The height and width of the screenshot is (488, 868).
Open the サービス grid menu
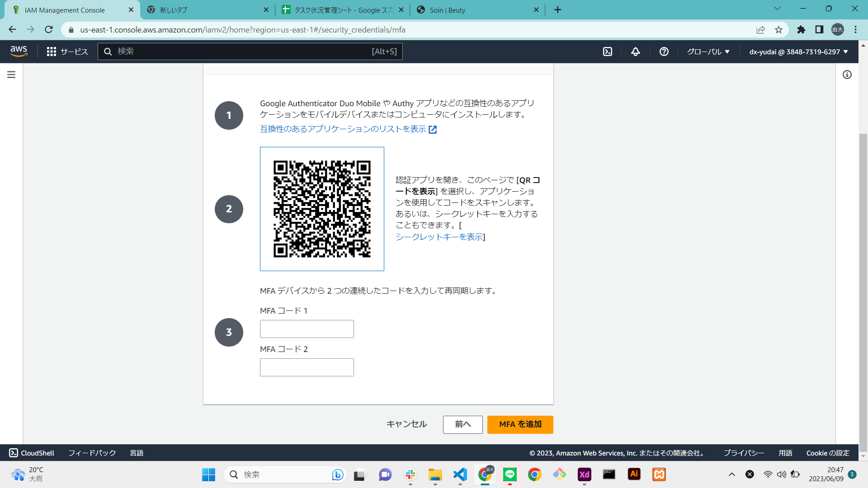click(67, 52)
